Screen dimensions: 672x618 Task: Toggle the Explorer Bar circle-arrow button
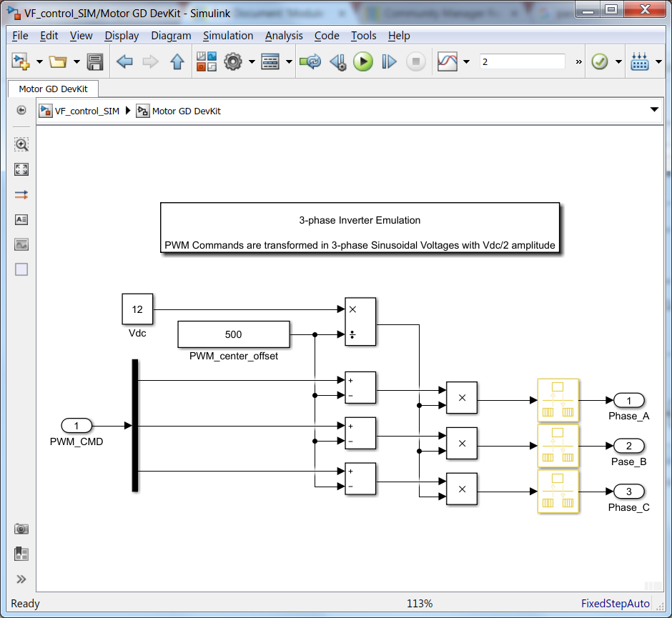tap(21, 111)
